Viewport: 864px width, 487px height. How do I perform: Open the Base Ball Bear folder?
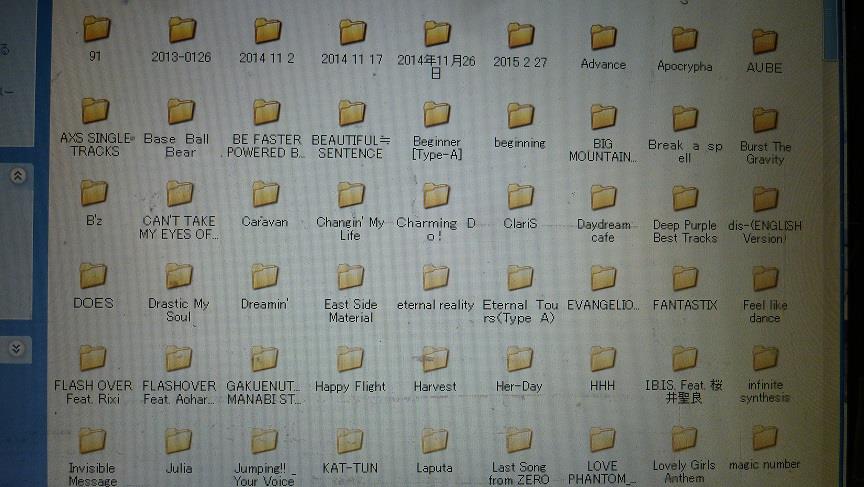(181, 111)
